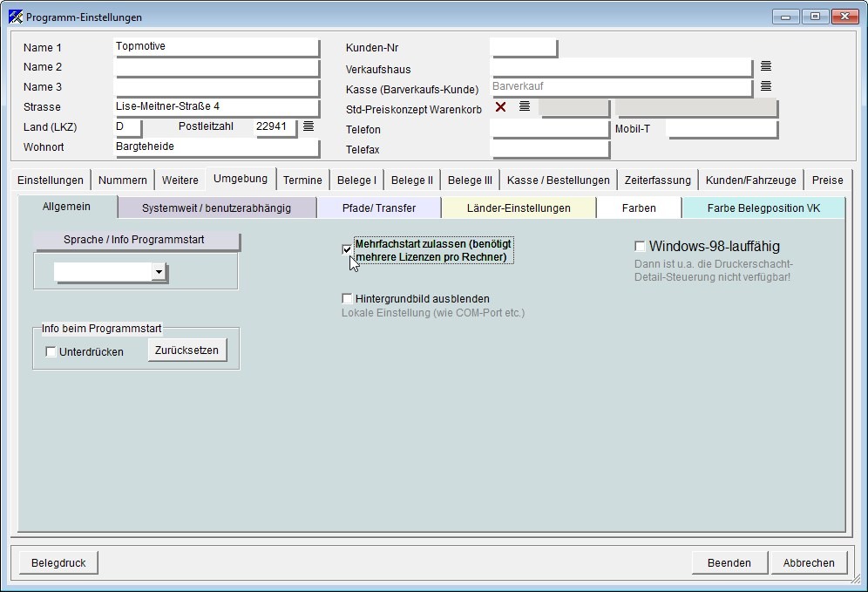This screenshot has height=592, width=868.
Task: Open the Länder-Einstellungen sub-tab
Action: pyautogui.click(x=519, y=208)
